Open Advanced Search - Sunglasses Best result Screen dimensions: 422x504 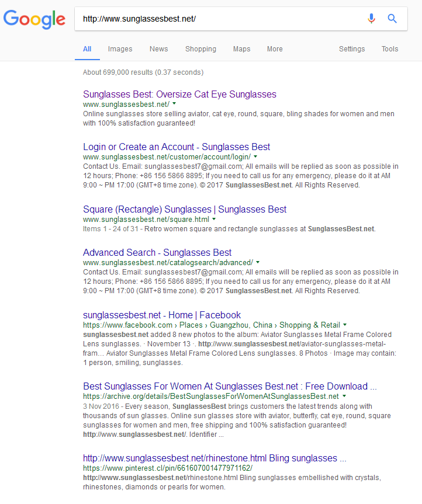pos(157,252)
